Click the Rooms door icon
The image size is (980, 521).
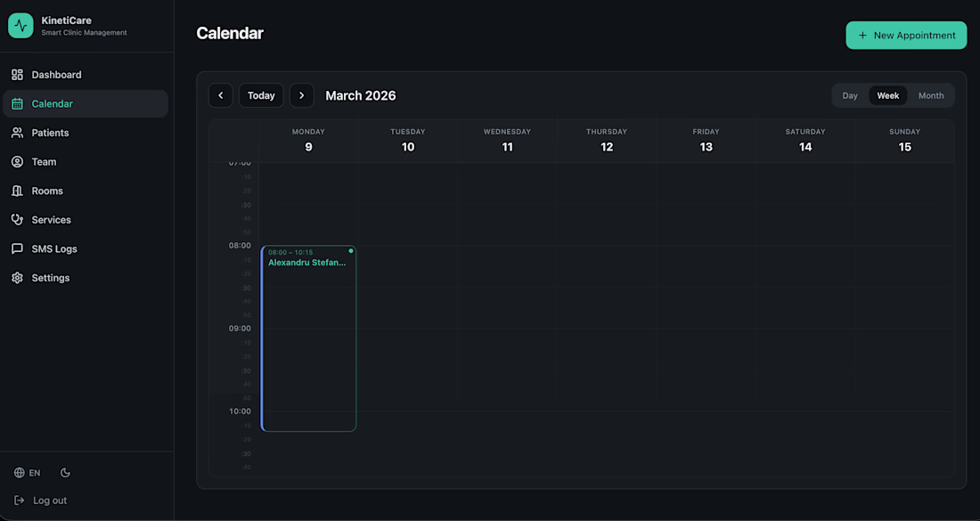pos(18,191)
